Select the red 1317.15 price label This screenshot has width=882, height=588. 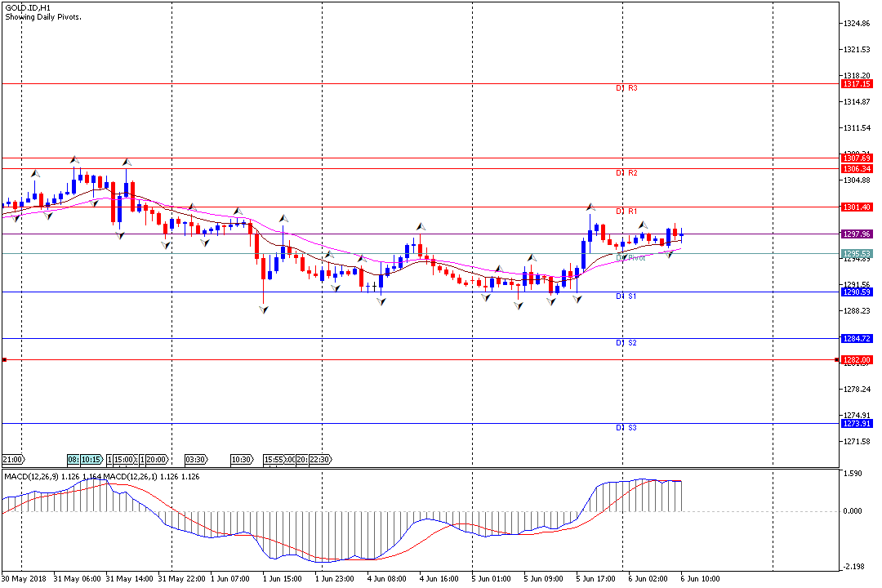coord(857,84)
